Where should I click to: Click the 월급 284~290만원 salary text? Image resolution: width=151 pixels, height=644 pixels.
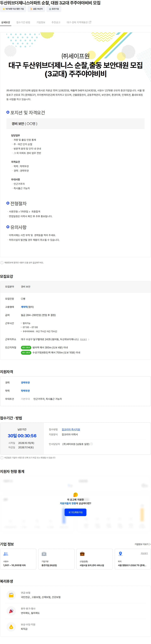(x=38, y=315)
